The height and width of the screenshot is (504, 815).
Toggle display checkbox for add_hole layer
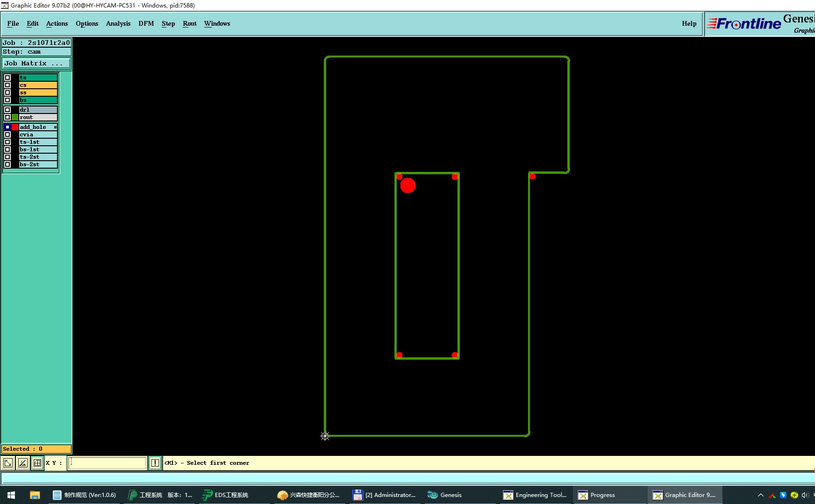(7, 127)
